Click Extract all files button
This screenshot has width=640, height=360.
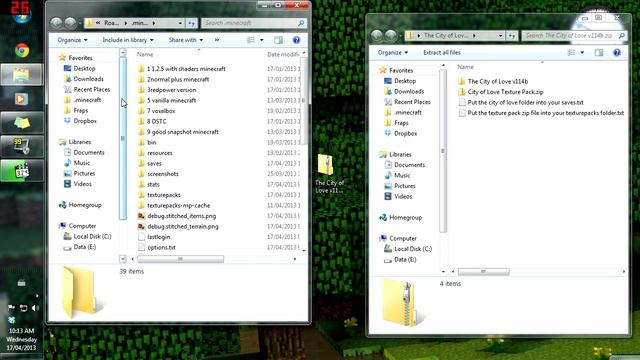click(x=442, y=53)
